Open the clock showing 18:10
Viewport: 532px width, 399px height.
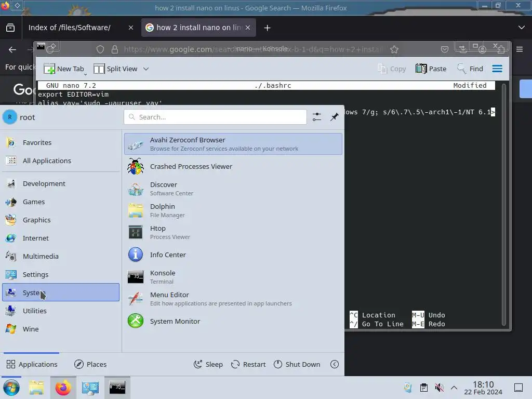(483, 388)
